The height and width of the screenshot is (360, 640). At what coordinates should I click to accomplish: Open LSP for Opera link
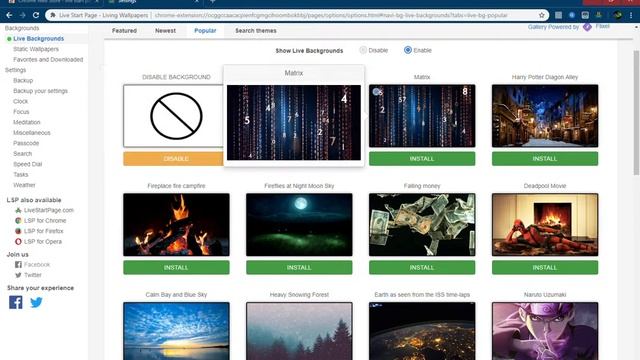coord(43,242)
